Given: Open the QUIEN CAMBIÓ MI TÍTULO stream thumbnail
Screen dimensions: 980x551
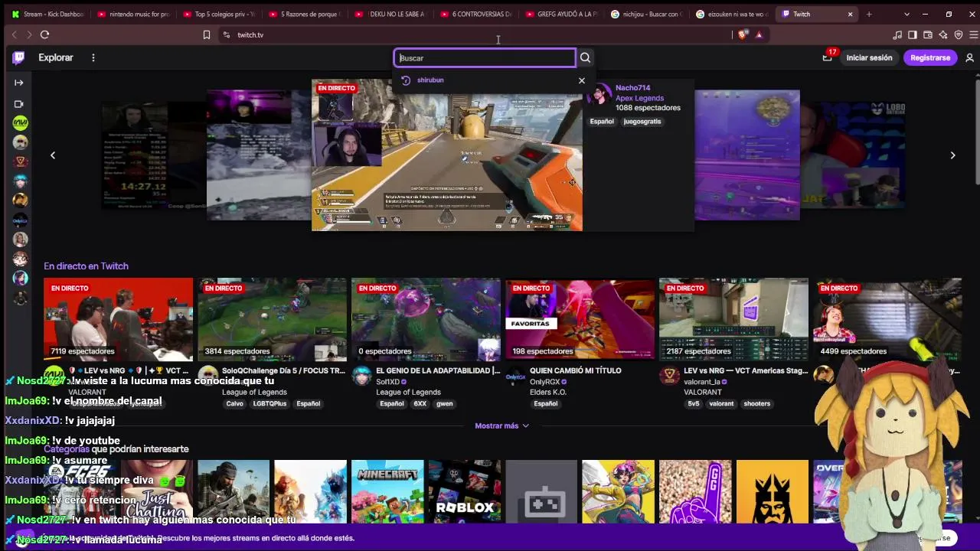Looking at the screenshot, I should point(580,320).
